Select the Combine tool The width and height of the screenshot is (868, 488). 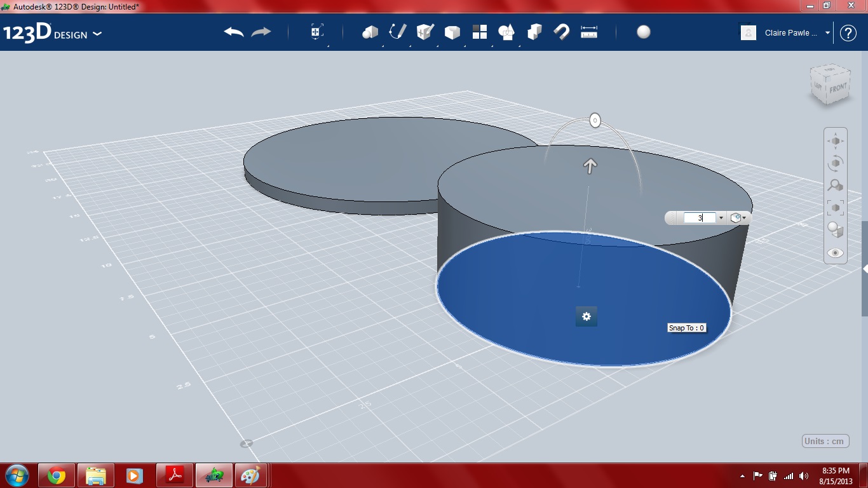(534, 32)
